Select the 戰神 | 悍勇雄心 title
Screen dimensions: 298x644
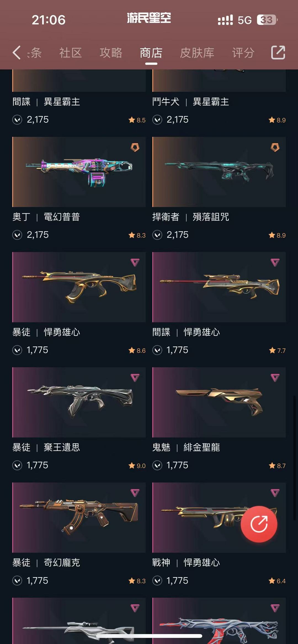tap(186, 562)
